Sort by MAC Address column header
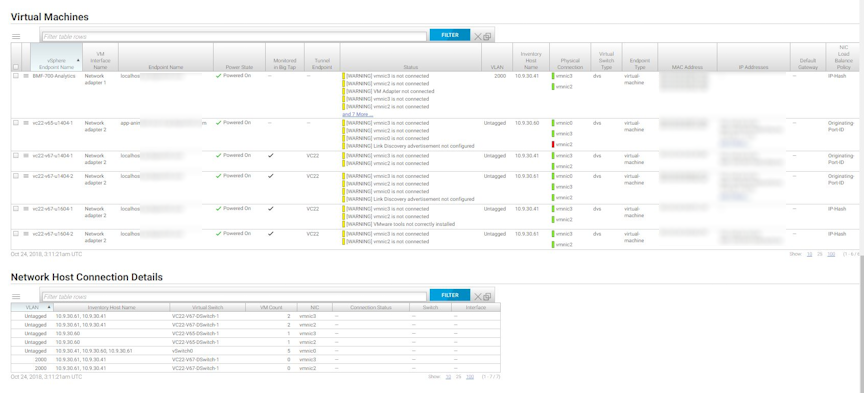The height and width of the screenshot is (393, 864). click(687, 57)
